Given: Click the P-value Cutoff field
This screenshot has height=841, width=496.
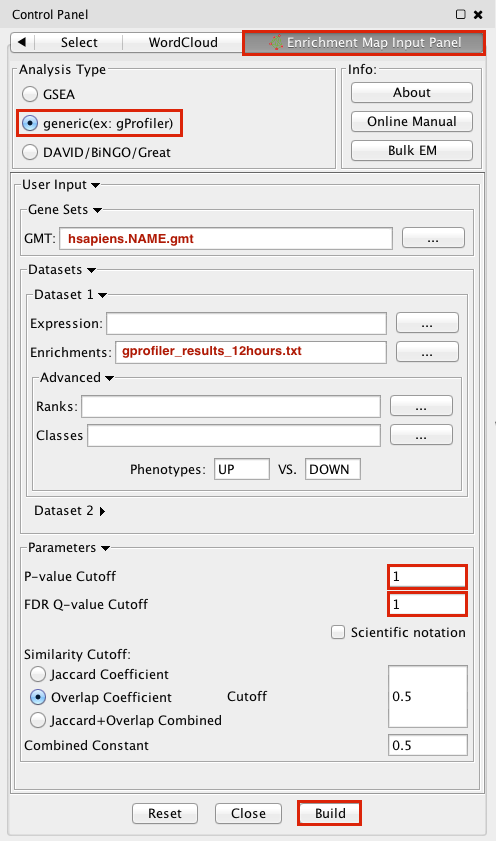Looking at the screenshot, I should (x=427, y=577).
